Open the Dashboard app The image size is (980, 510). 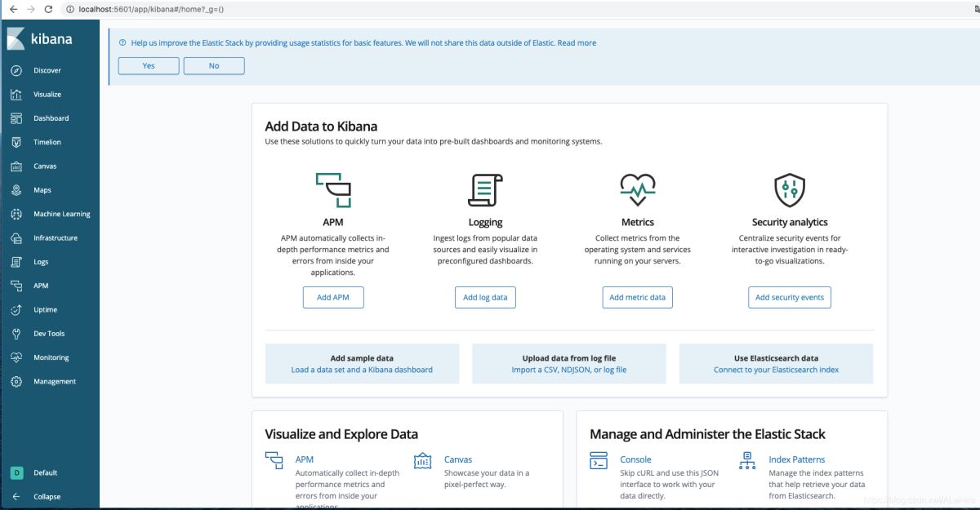pyautogui.click(x=51, y=118)
